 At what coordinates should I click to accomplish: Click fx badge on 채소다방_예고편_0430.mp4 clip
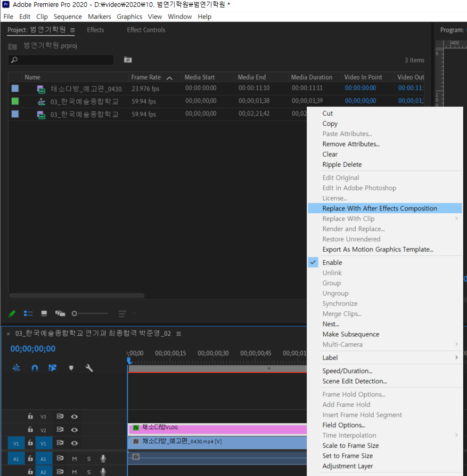point(136,441)
